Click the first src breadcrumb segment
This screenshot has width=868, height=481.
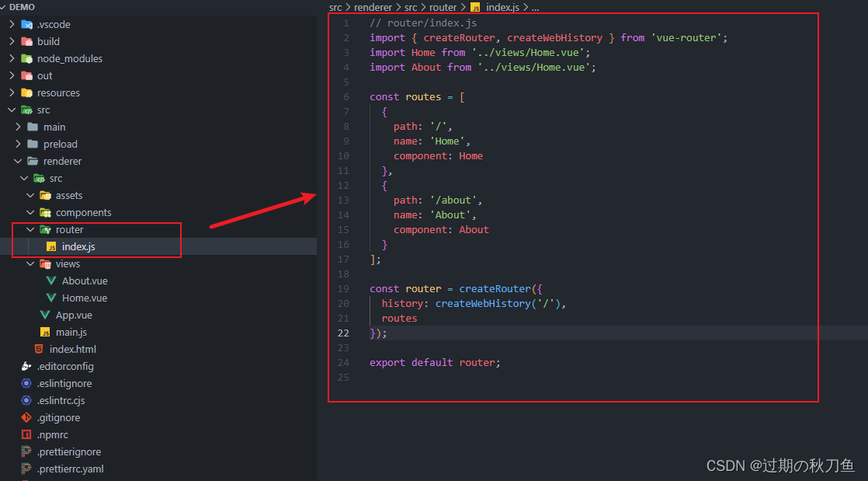click(335, 8)
